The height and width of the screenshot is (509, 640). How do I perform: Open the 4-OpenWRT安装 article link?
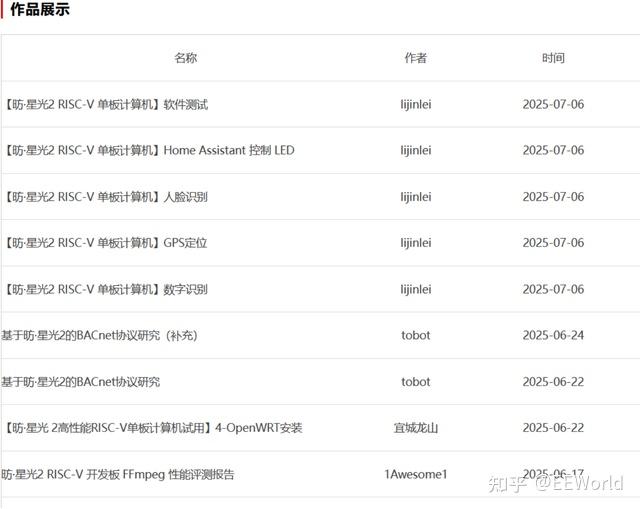click(x=153, y=428)
